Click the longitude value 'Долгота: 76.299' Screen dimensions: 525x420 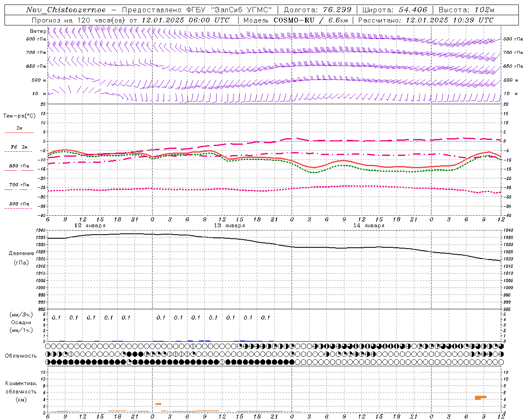(x=318, y=10)
